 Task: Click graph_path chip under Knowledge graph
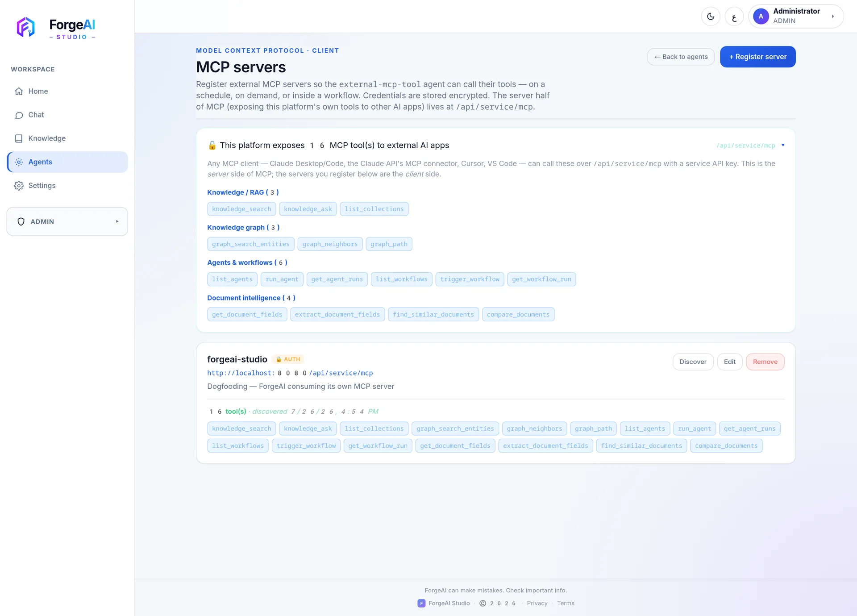point(389,244)
